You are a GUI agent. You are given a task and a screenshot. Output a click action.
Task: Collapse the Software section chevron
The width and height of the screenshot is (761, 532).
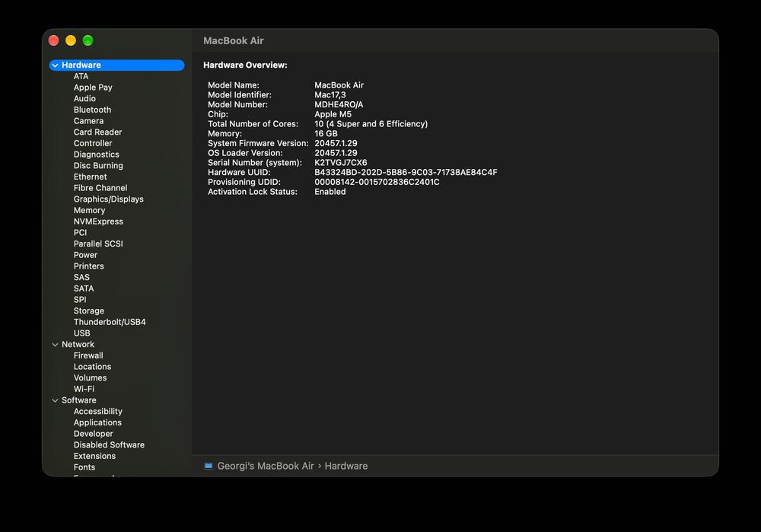[56, 400]
